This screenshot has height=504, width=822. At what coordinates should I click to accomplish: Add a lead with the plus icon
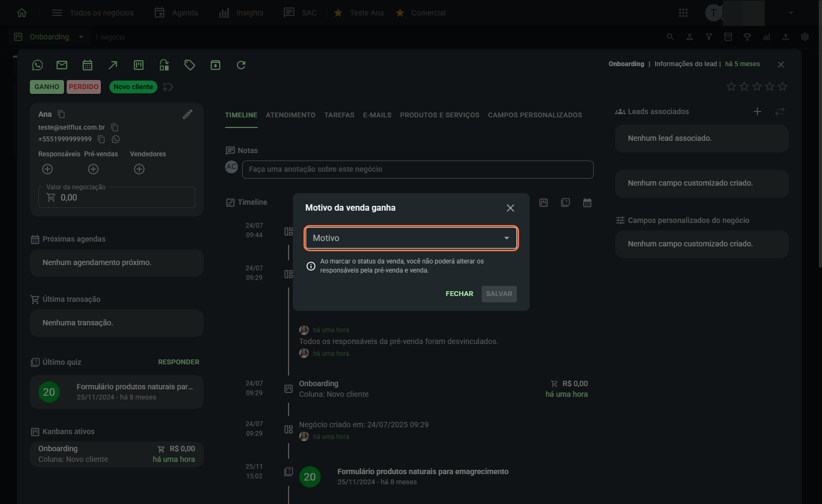pos(757,111)
